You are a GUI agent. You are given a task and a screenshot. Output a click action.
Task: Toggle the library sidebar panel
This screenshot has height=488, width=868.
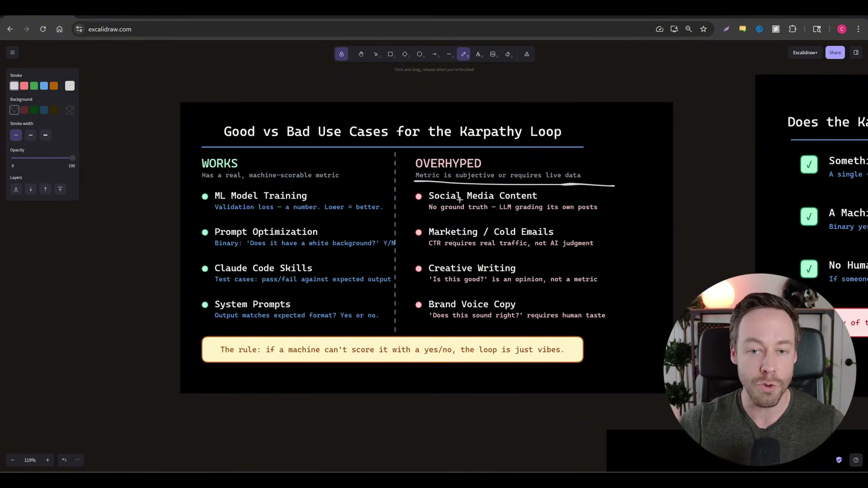(856, 52)
